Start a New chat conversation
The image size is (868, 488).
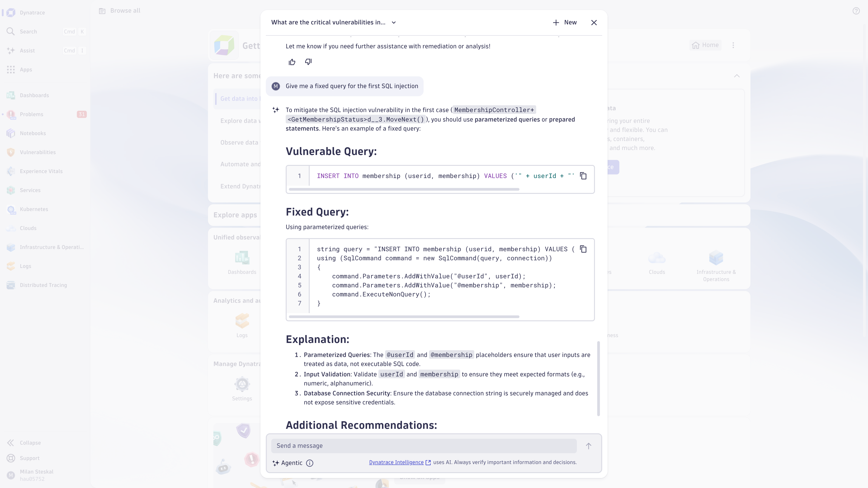565,23
